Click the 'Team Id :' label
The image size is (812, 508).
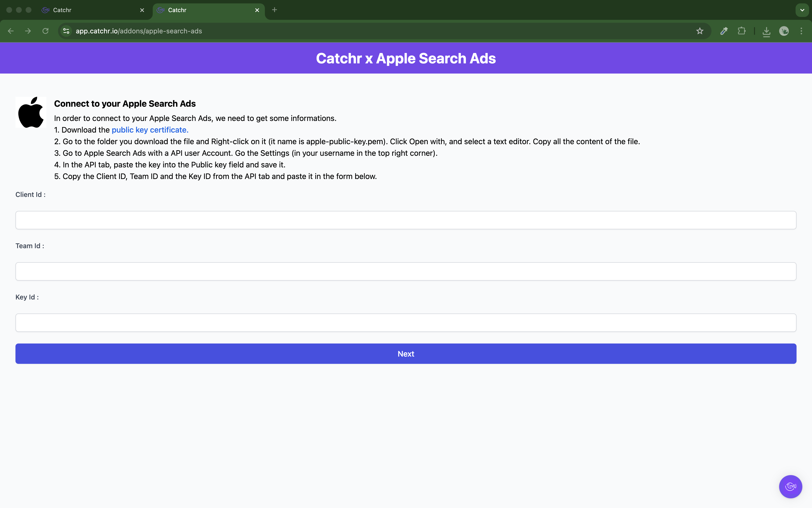point(30,246)
